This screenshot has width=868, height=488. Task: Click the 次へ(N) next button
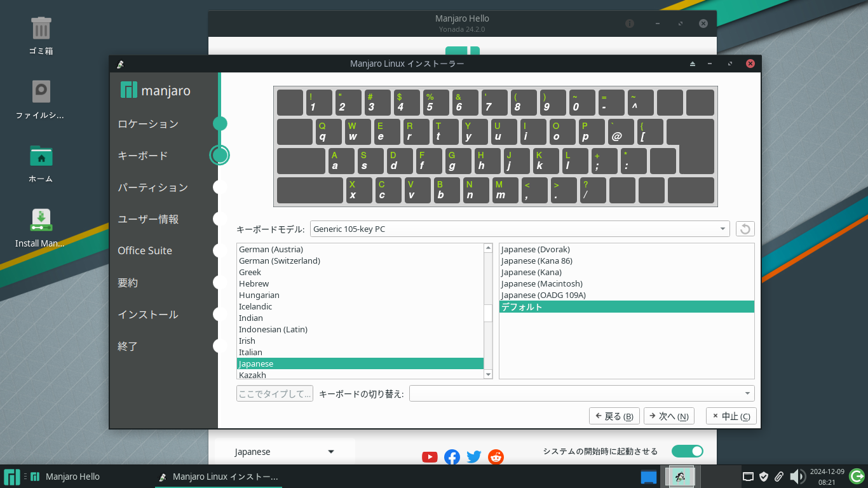pyautogui.click(x=669, y=416)
